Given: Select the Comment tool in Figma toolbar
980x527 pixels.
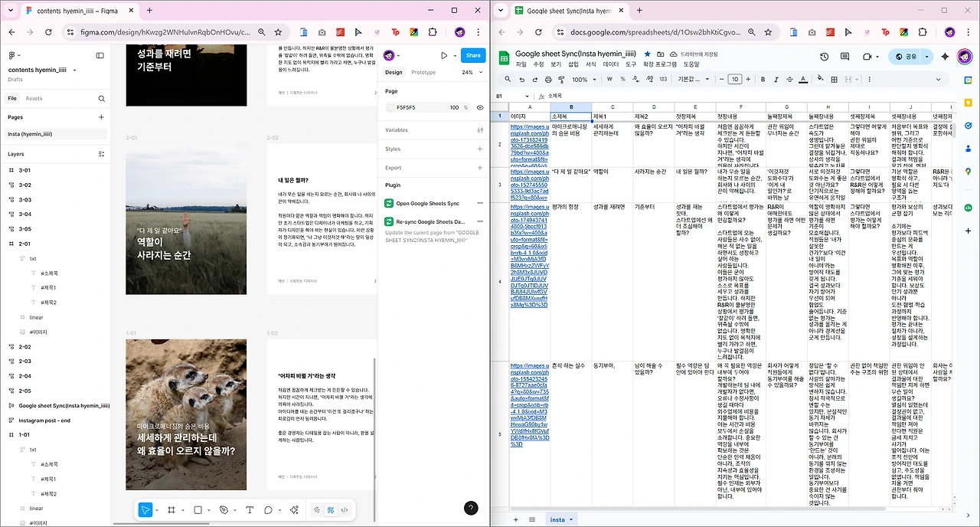Looking at the screenshot, I should click(268, 510).
